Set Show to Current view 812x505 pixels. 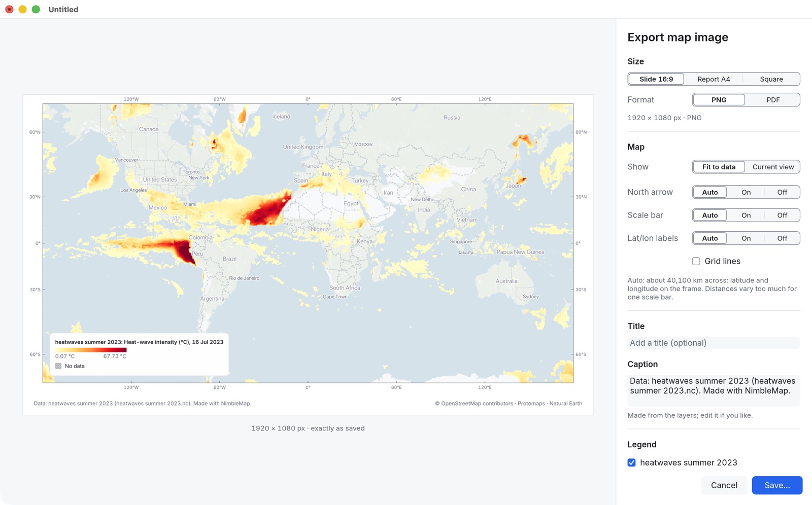tap(772, 167)
